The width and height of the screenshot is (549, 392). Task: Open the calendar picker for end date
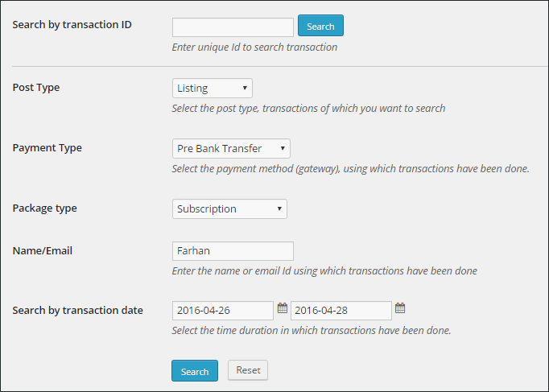coord(400,308)
